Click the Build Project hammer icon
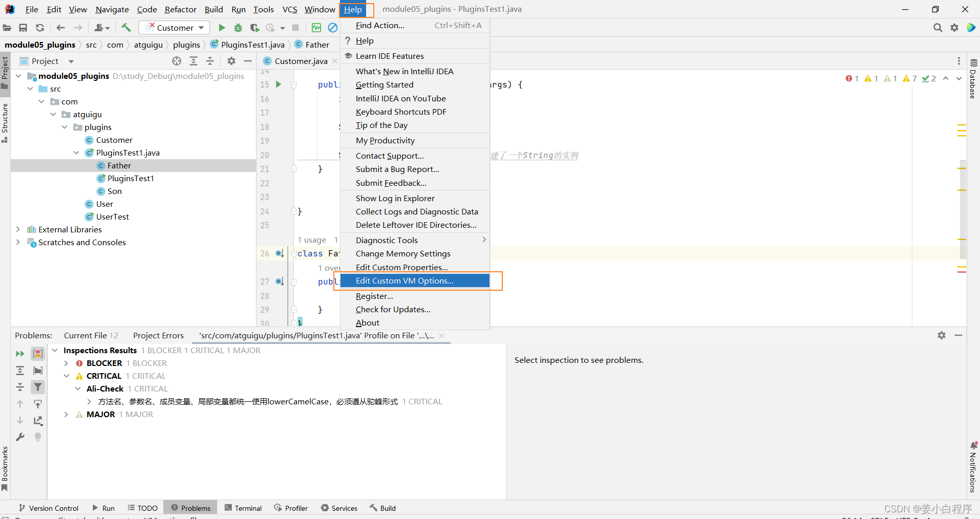This screenshot has width=980, height=519. 126,28
